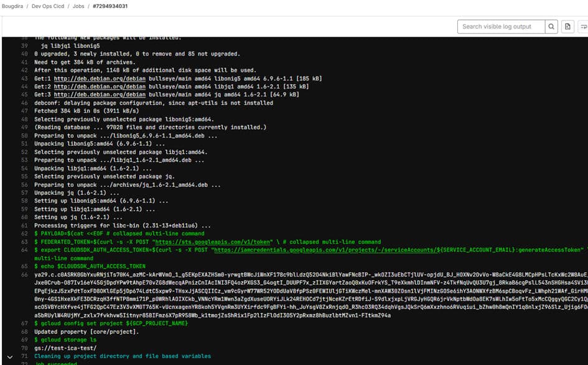
Task: Open the raw log file icon
Action: (x=567, y=27)
